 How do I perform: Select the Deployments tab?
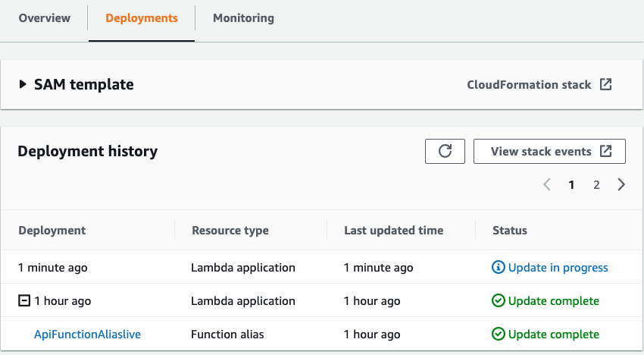[142, 18]
